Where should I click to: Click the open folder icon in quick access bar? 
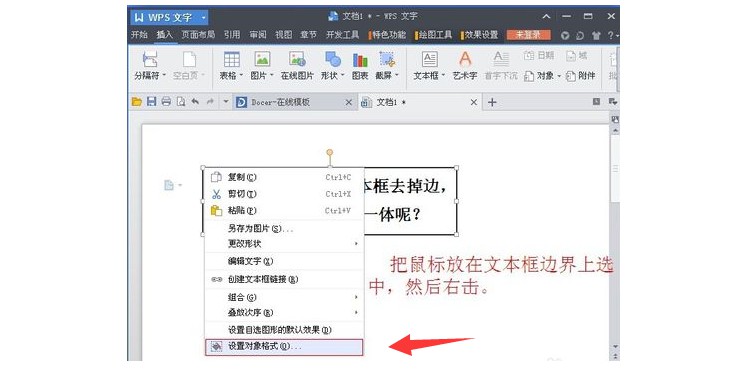(137, 102)
